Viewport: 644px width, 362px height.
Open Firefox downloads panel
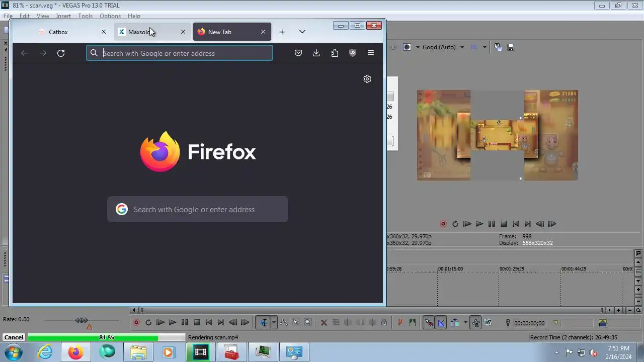point(316,53)
